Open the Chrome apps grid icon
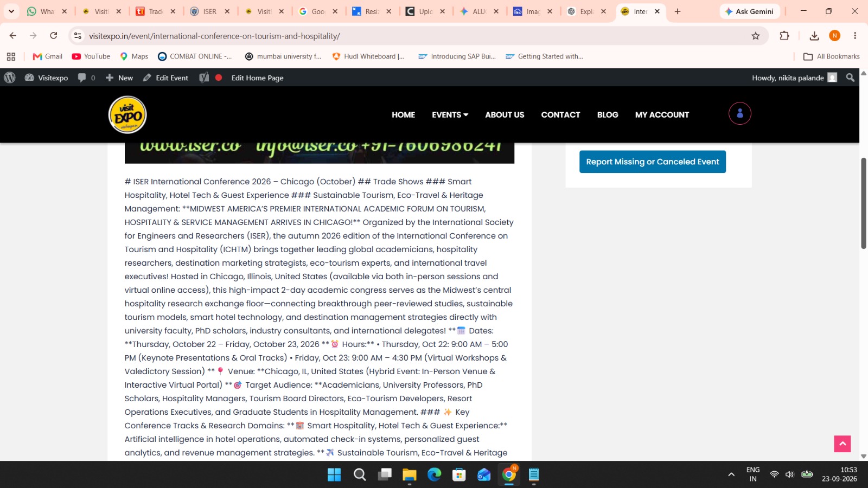Screen dimensions: 868x488 coord(11,56)
